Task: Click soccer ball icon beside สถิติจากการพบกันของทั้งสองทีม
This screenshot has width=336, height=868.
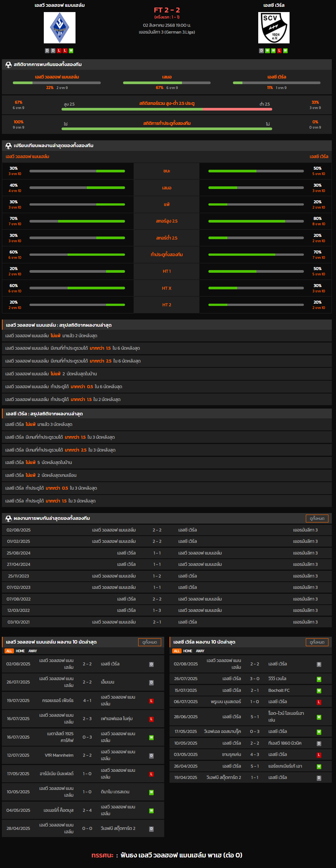Action: (x=8, y=65)
